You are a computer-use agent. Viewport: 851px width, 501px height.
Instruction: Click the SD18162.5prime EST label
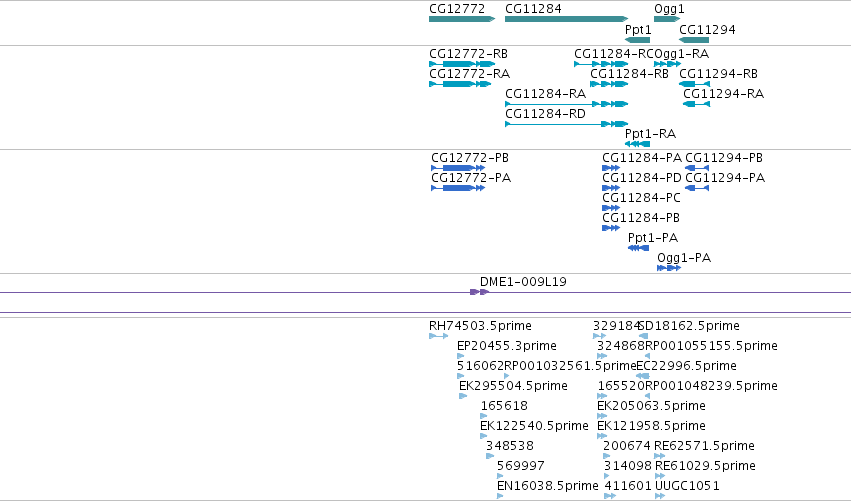click(688, 326)
